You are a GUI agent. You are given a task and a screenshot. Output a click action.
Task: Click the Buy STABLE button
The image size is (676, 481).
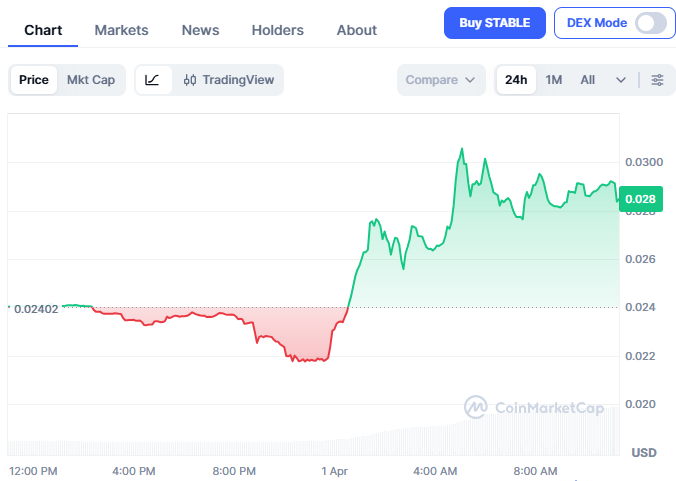(x=494, y=23)
